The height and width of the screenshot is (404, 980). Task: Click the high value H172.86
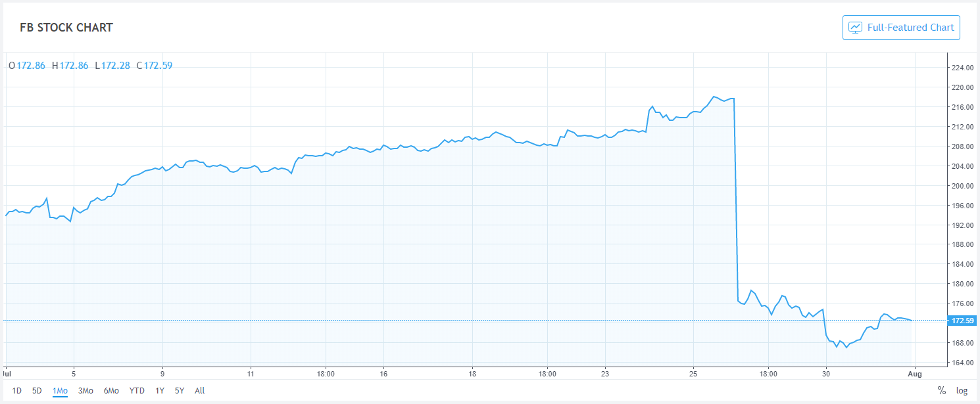tap(70, 66)
